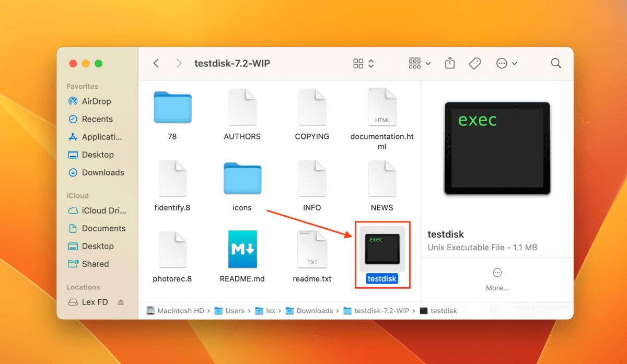Open Recents in sidebar
The height and width of the screenshot is (364, 627).
coord(91,119)
